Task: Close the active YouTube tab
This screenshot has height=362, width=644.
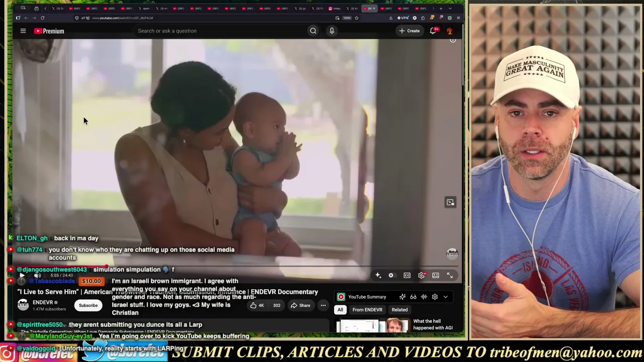Action: 374,9
